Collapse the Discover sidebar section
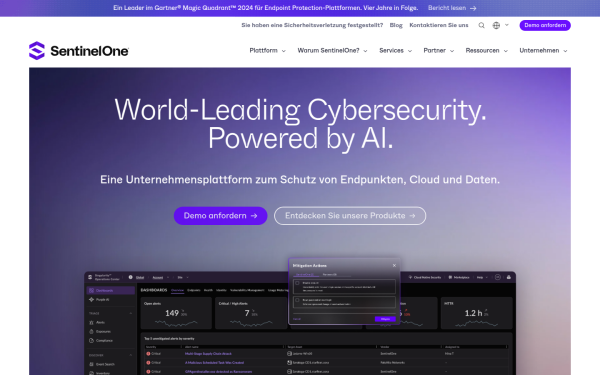The width and height of the screenshot is (600, 375). point(131,355)
